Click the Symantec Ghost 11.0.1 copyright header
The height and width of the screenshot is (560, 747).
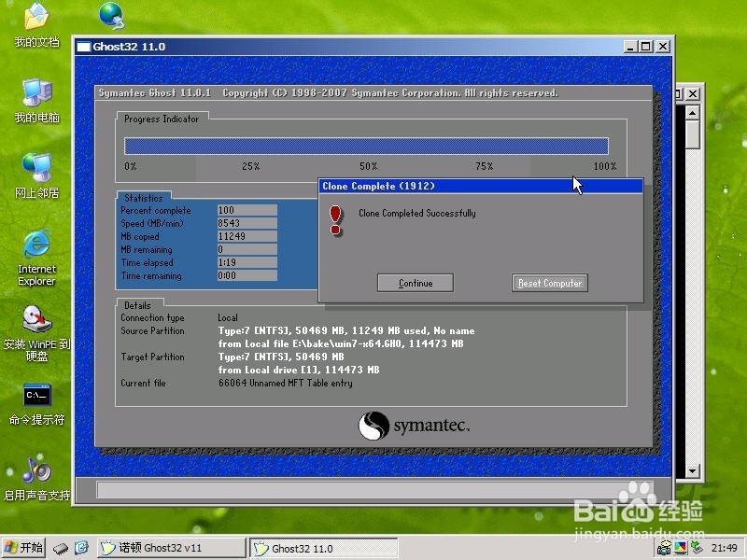coord(329,92)
